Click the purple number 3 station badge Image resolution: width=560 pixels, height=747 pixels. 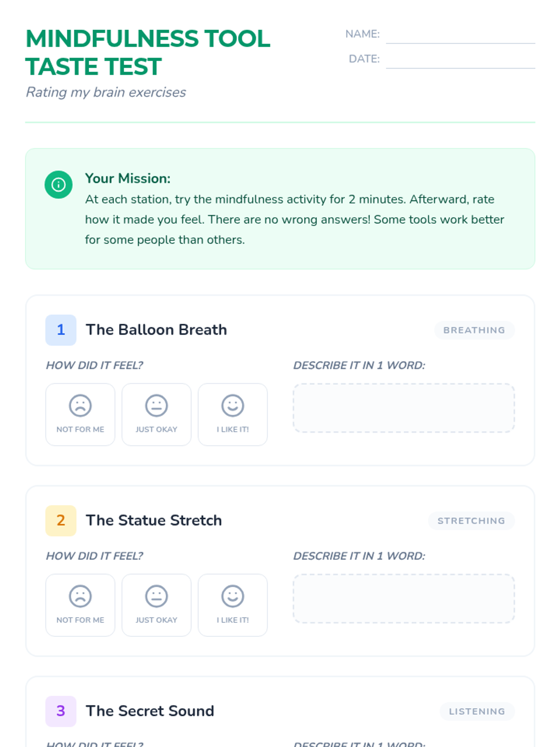point(61,711)
